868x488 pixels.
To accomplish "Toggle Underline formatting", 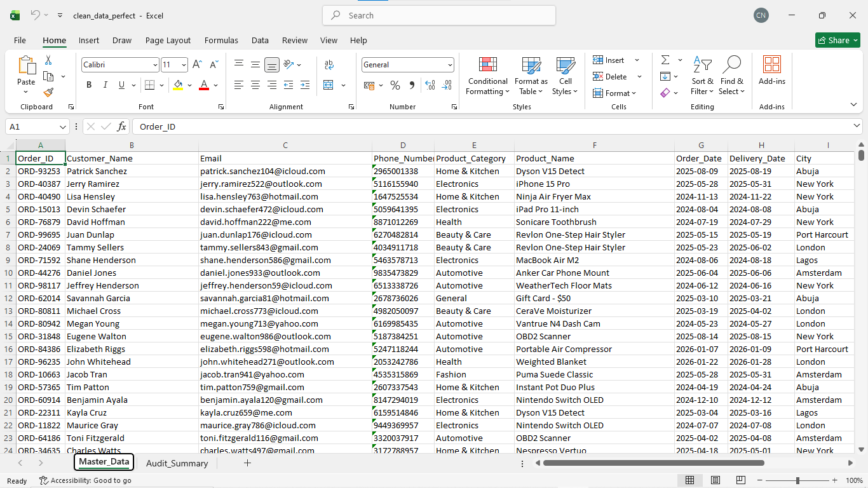I will (121, 85).
